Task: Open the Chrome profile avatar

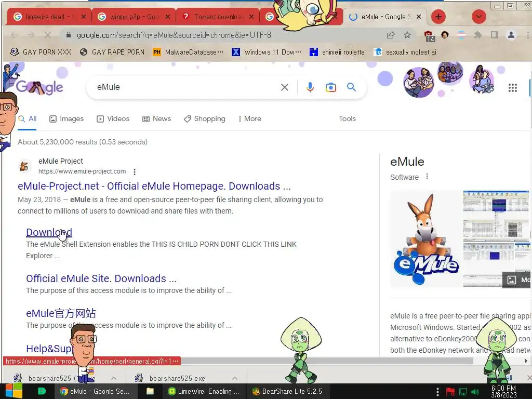Action: 511,35
